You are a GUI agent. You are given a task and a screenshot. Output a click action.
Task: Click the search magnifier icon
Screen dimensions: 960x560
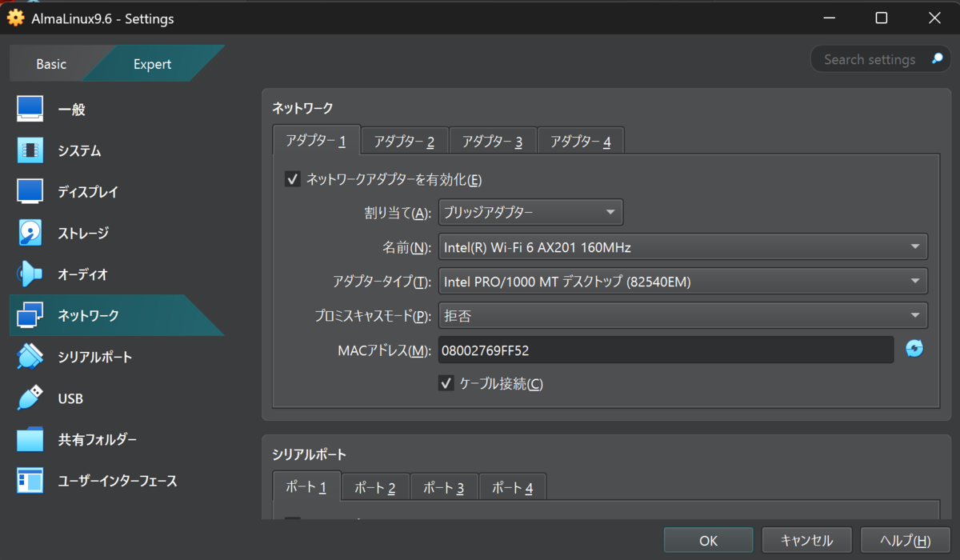936,59
